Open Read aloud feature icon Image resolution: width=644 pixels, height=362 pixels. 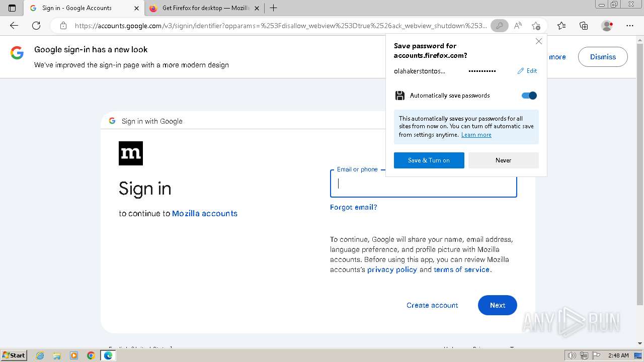(518, 26)
